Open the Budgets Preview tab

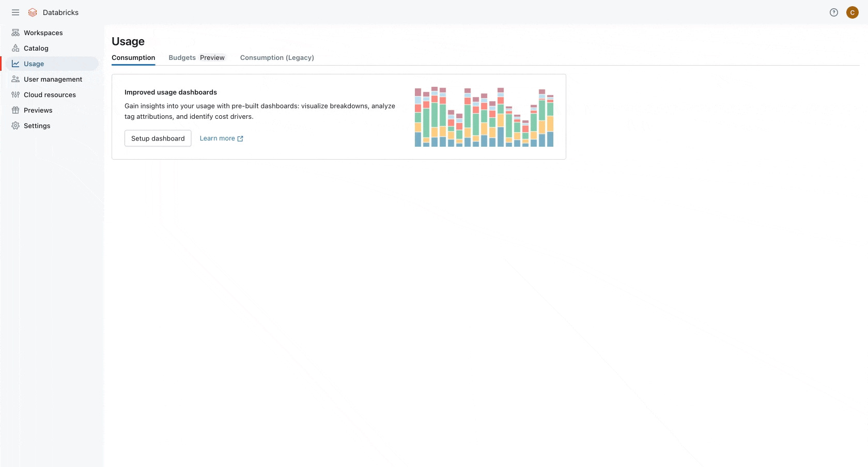click(196, 58)
